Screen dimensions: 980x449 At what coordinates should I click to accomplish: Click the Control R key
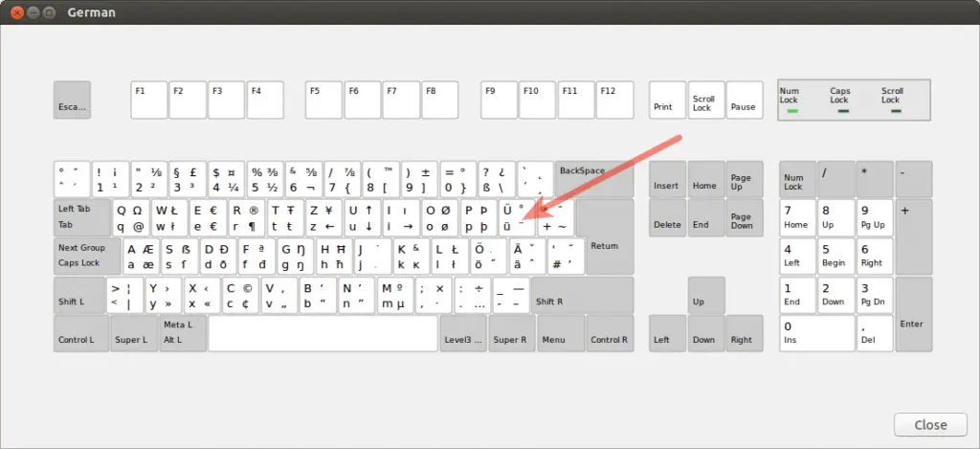[x=610, y=333]
